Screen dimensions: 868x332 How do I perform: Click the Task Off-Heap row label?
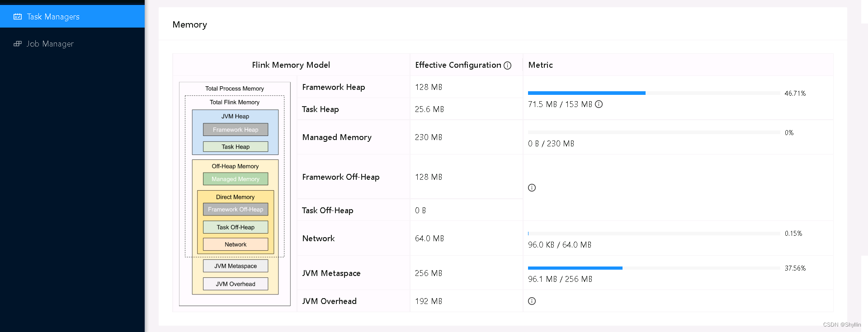click(328, 210)
